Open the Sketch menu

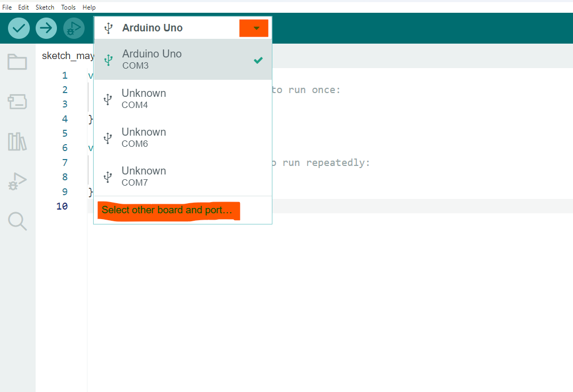[x=45, y=7]
